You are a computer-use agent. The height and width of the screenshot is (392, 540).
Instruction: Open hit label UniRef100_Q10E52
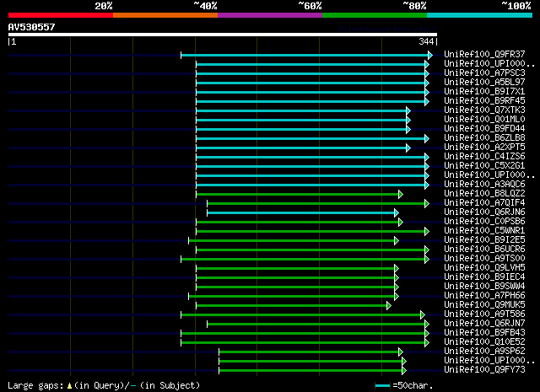(x=484, y=341)
